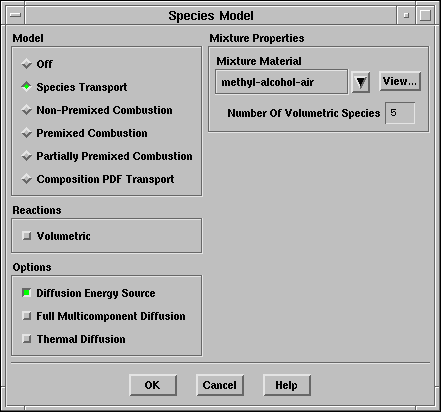Click the maximize square icon in title bar
Viewport: 441px width, 412px height.
(425, 15)
